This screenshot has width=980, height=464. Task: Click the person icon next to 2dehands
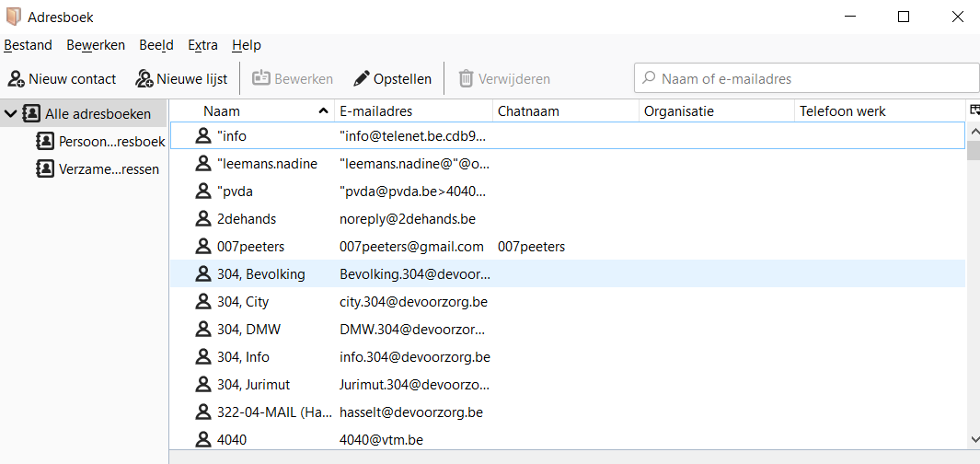[x=203, y=219]
